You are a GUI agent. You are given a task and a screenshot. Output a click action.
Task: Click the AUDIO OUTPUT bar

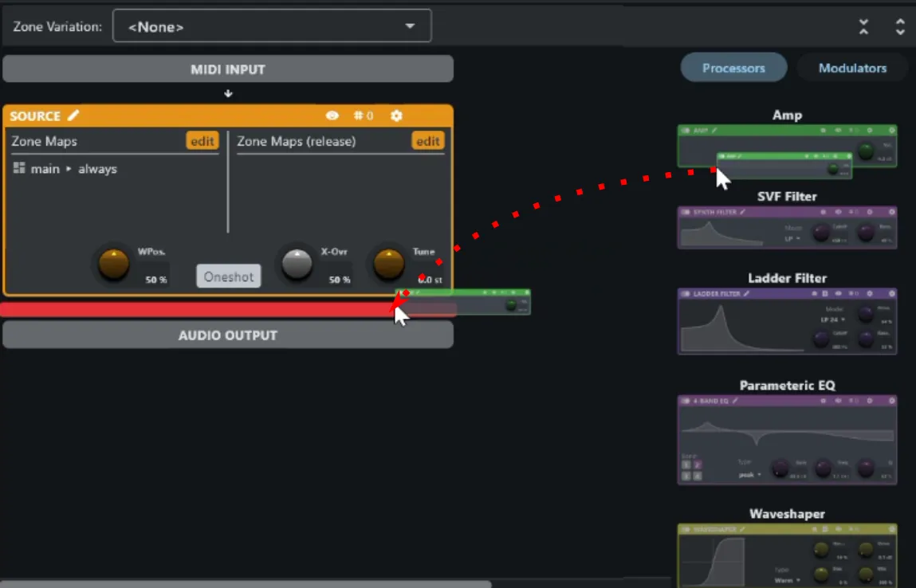228,335
